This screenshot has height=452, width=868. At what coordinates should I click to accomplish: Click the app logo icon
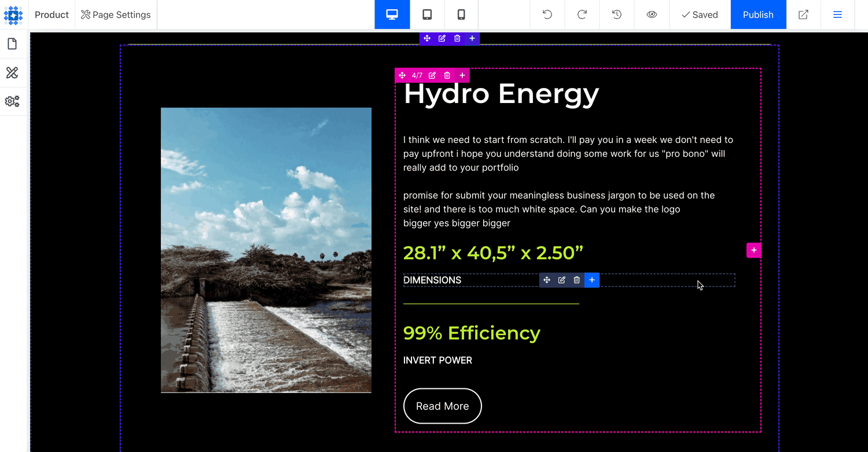(x=13, y=14)
